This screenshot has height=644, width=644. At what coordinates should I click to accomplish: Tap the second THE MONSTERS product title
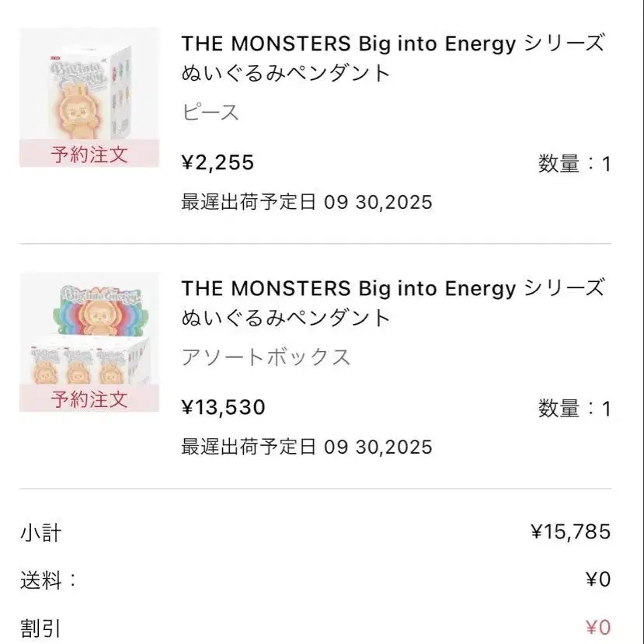pyautogui.click(x=392, y=303)
